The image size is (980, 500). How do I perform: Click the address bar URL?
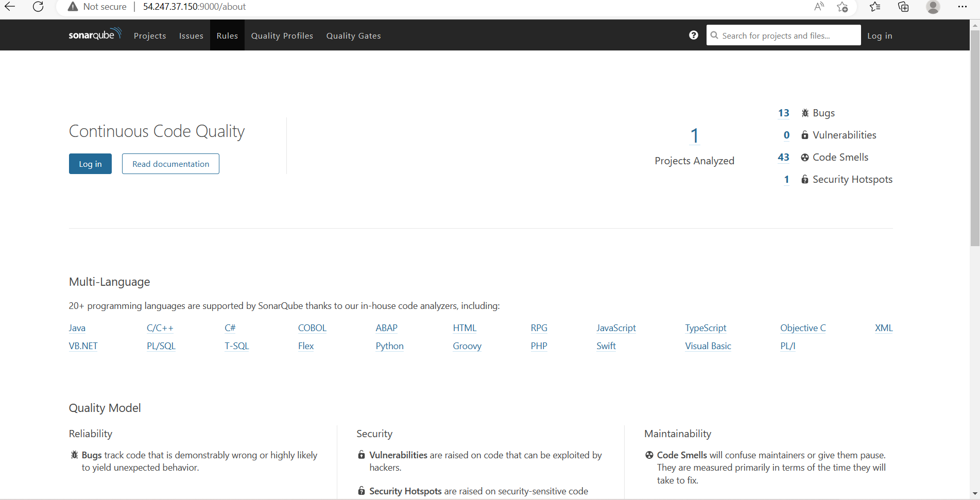(x=194, y=7)
